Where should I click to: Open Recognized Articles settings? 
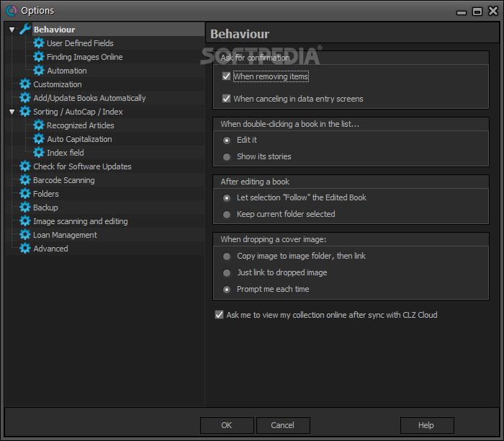pos(81,125)
